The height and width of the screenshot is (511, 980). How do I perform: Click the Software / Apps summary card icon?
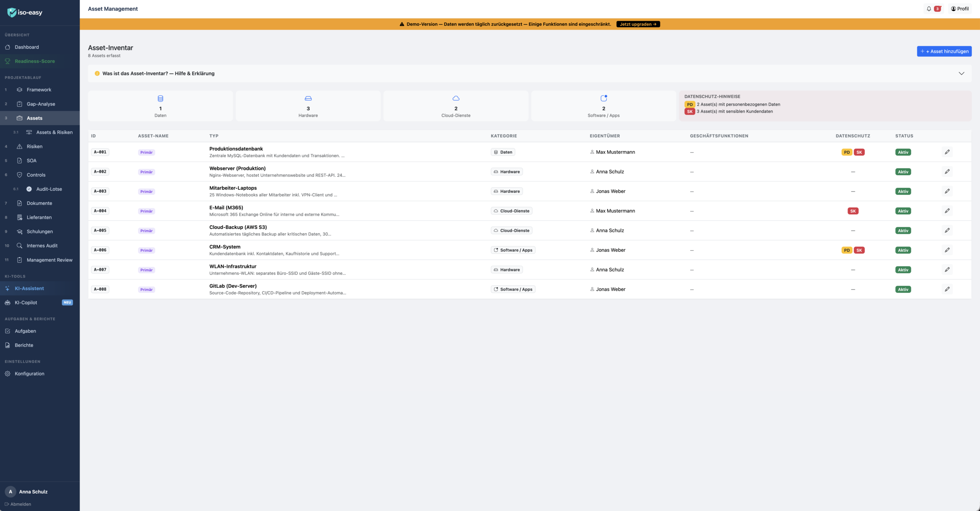(x=603, y=98)
